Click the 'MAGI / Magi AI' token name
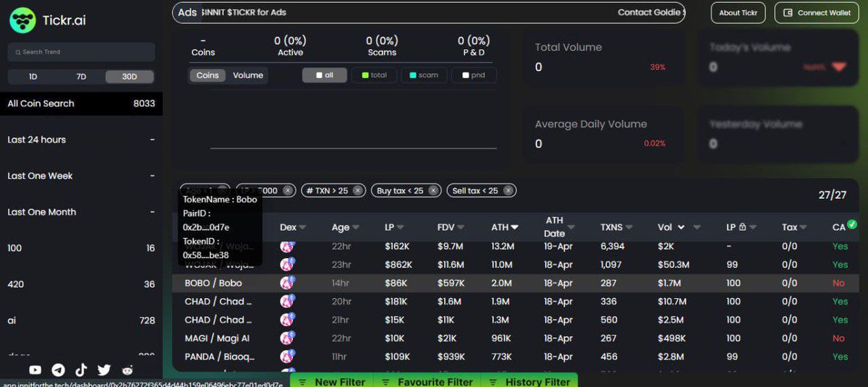 coord(218,338)
